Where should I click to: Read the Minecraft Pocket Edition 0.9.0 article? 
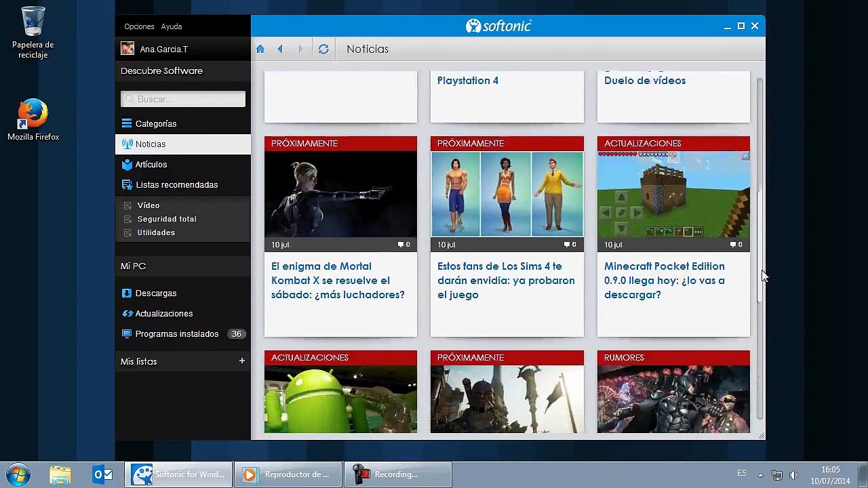(665, 280)
